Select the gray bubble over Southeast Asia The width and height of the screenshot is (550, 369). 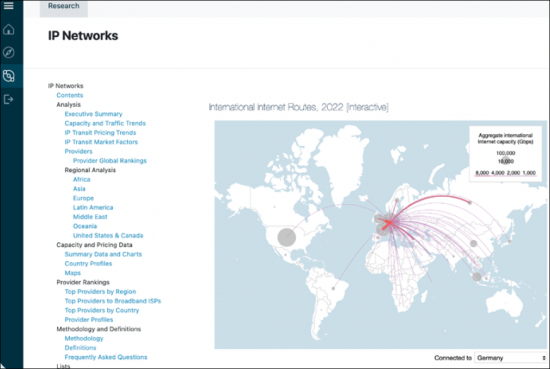477,277
